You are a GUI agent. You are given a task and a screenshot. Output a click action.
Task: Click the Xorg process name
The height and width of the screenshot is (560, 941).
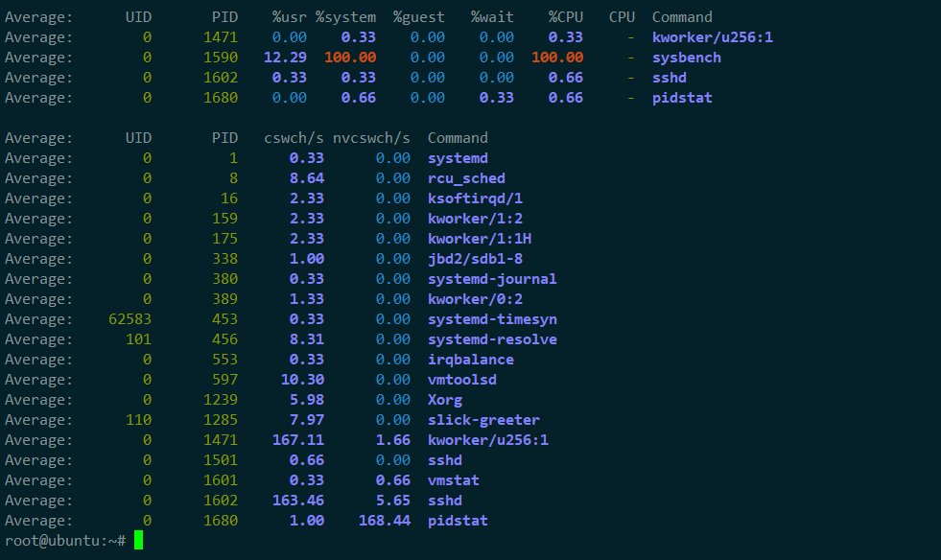[x=444, y=400]
